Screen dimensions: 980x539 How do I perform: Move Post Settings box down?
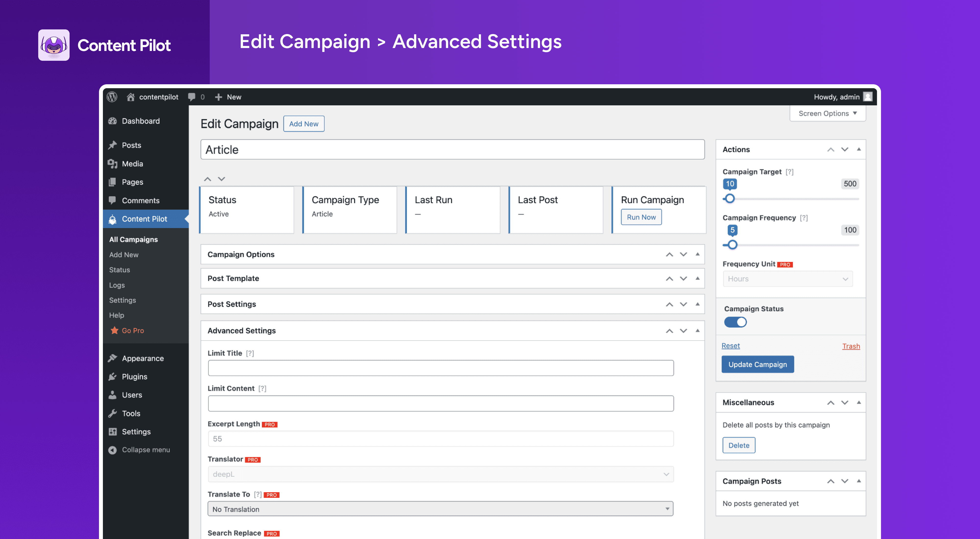click(684, 304)
